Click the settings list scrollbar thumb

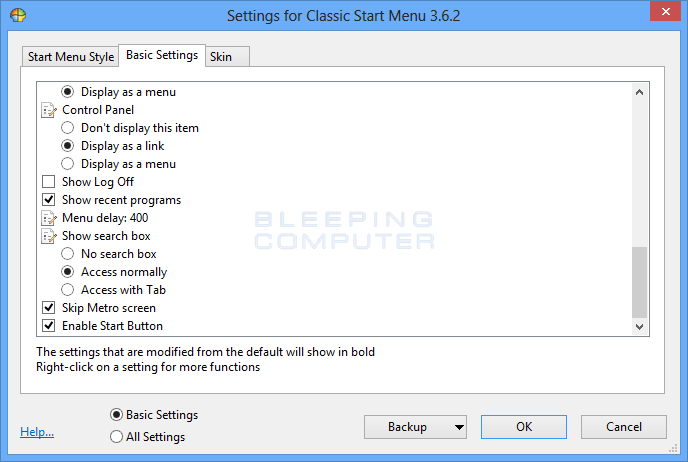639,282
